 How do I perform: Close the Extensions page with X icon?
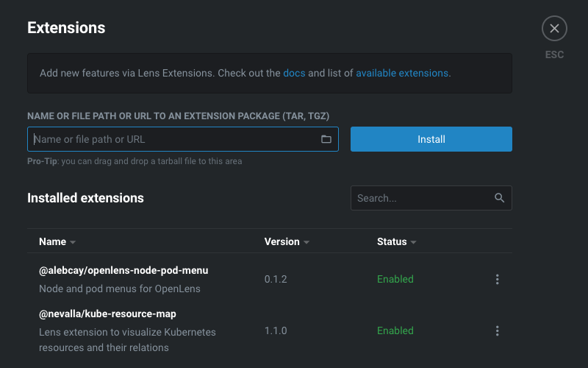[554, 29]
